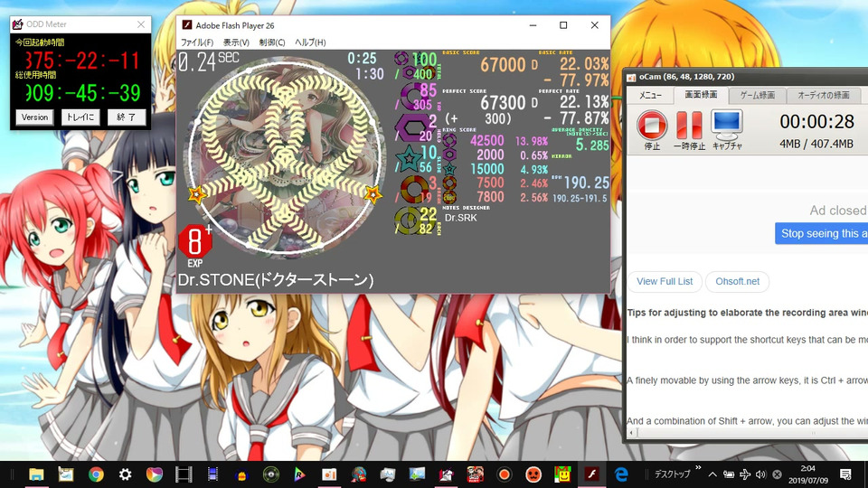
Task: Click the ODD Meter title bar icon
Action: point(18,24)
